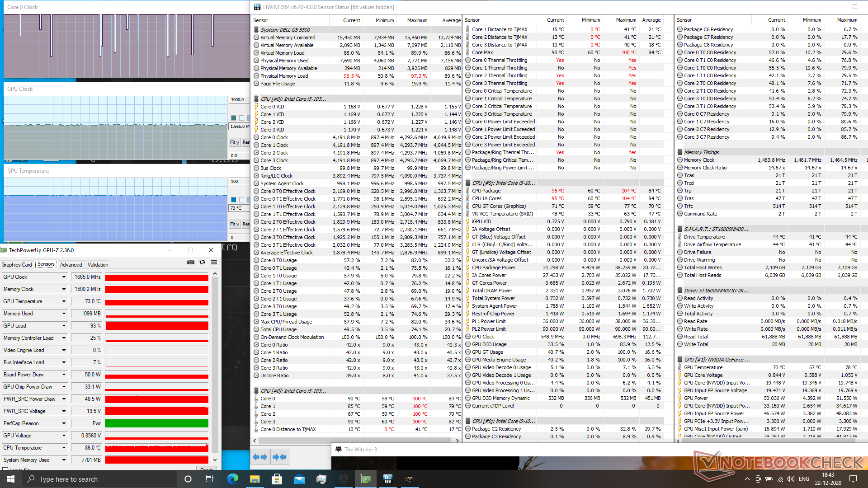Open GPU-Z hamburger menu icon
The image size is (868, 488).
coord(214,262)
